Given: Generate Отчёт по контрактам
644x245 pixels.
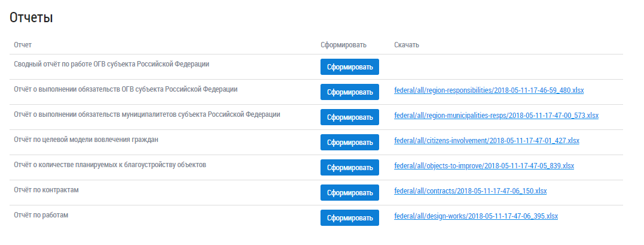Looking at the screenshot, I should [x=349, y=193].
